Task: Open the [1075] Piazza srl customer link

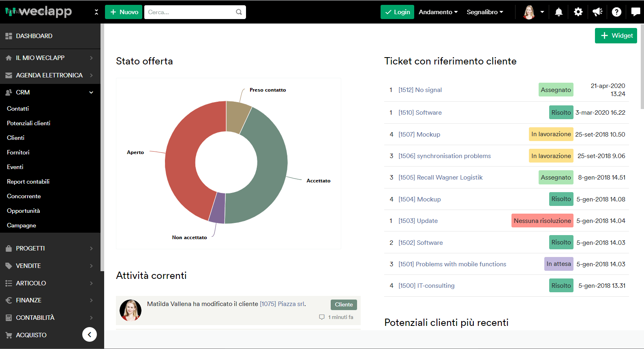Action: [282, 304]
